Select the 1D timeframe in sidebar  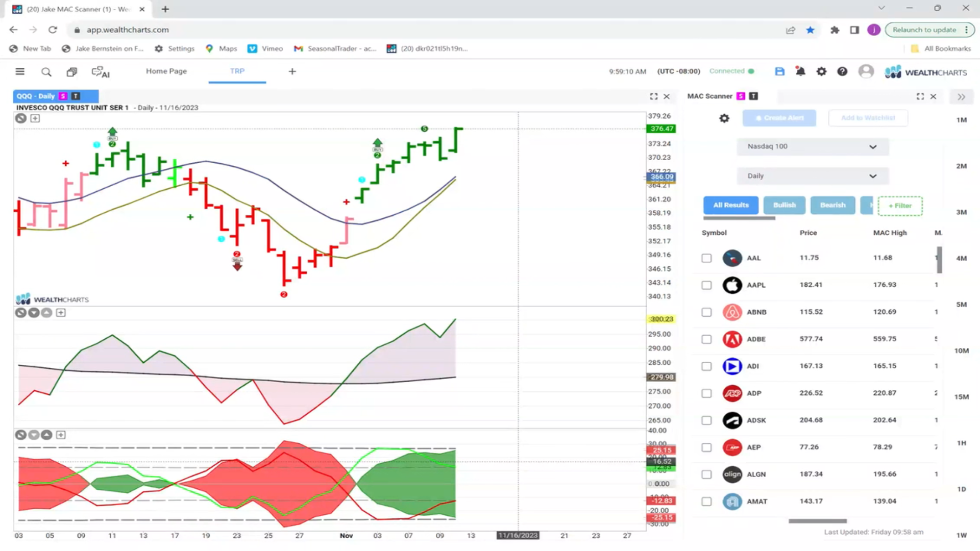click(x=962, y=489)
